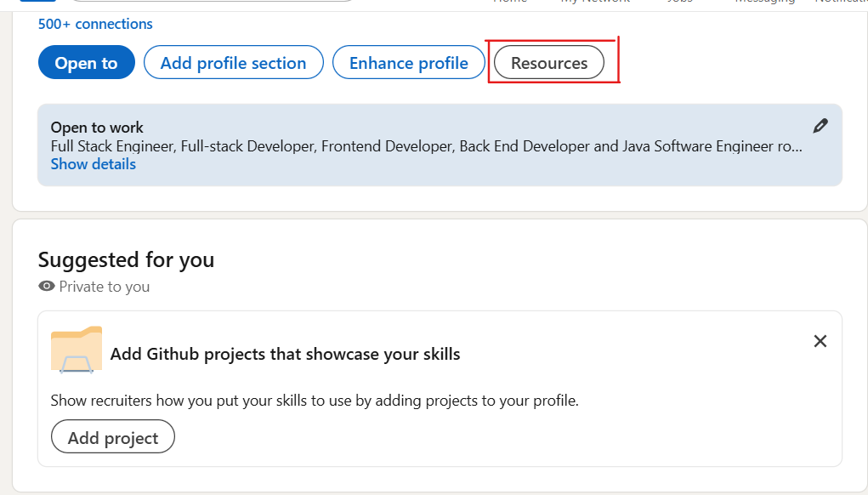Image resolution: width=868 pixels, height=495 pixels.
Task: Open Show details for Open to work
Action: click(x=93, y=163)
